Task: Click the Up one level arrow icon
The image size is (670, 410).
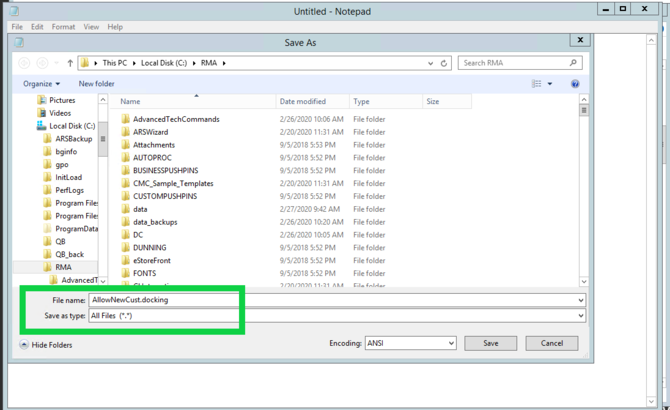Action: click(70, 63)
